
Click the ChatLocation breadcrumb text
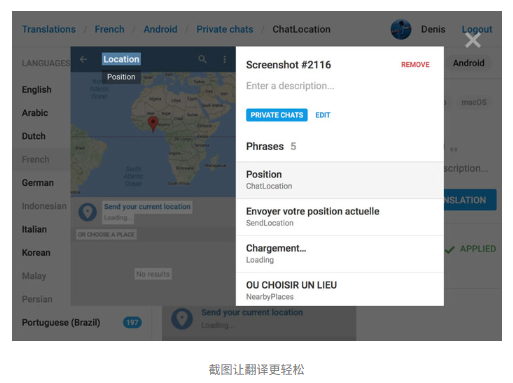click(301, 29)
